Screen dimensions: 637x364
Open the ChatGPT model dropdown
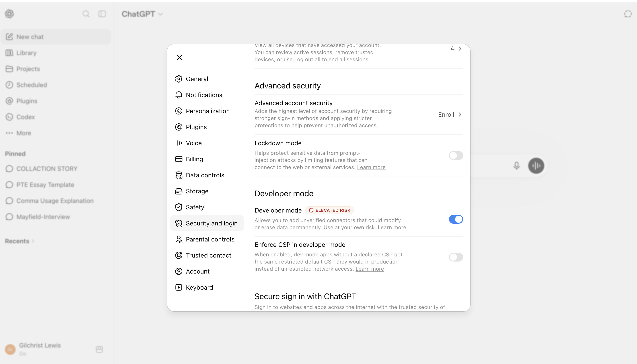coord(142,14)
